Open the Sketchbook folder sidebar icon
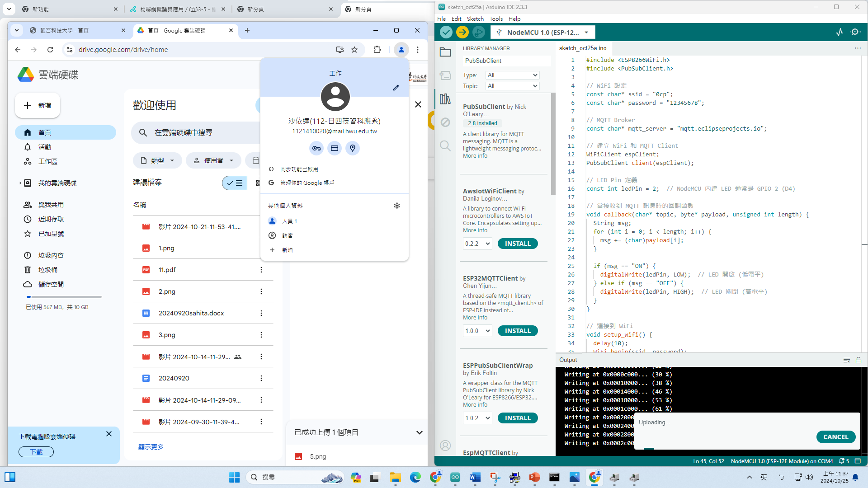Image resolution: width=868 pixels, height=488 pixels. tap(445, 52)
